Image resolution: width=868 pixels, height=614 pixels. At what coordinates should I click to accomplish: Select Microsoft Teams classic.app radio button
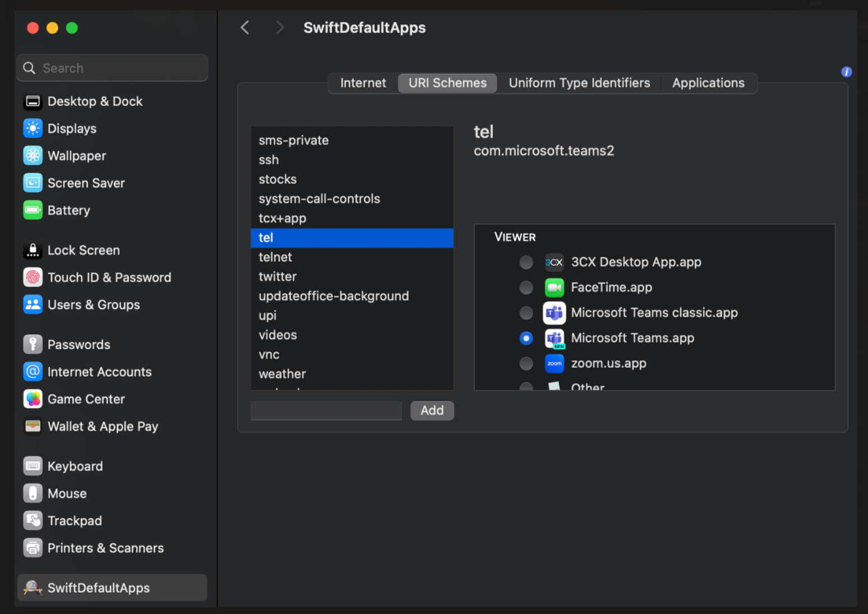pyautogui.click(x=526, y=313)
